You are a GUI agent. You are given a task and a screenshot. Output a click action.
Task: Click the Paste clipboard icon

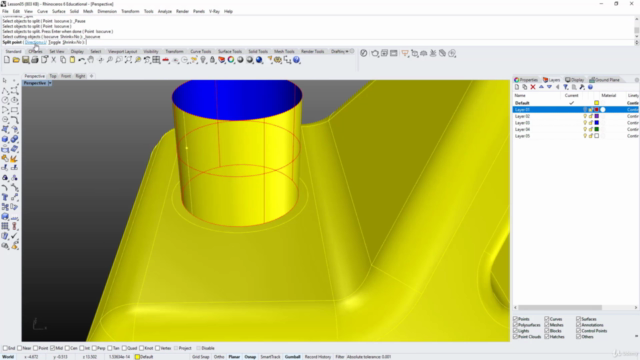click(72, 60)
